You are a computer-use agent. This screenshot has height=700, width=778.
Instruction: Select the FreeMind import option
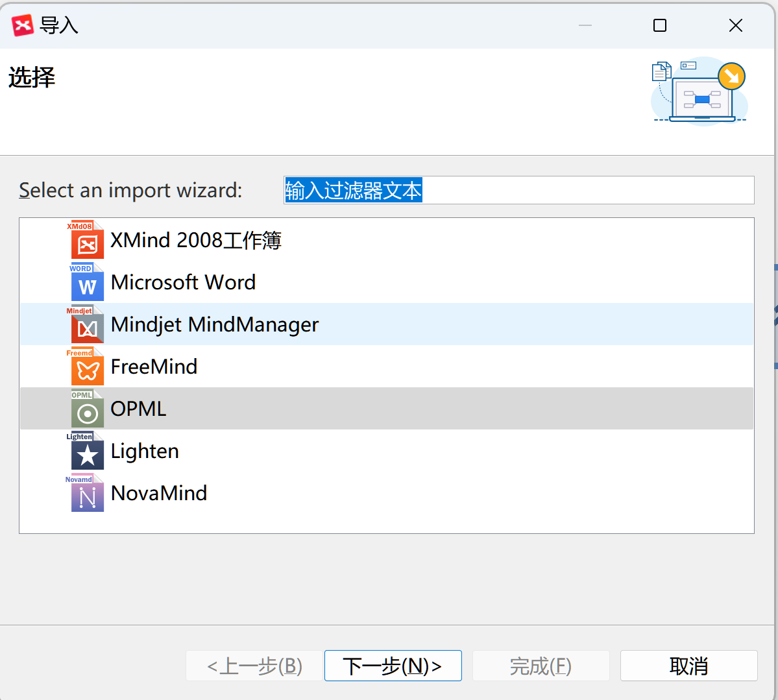[387, 367]
